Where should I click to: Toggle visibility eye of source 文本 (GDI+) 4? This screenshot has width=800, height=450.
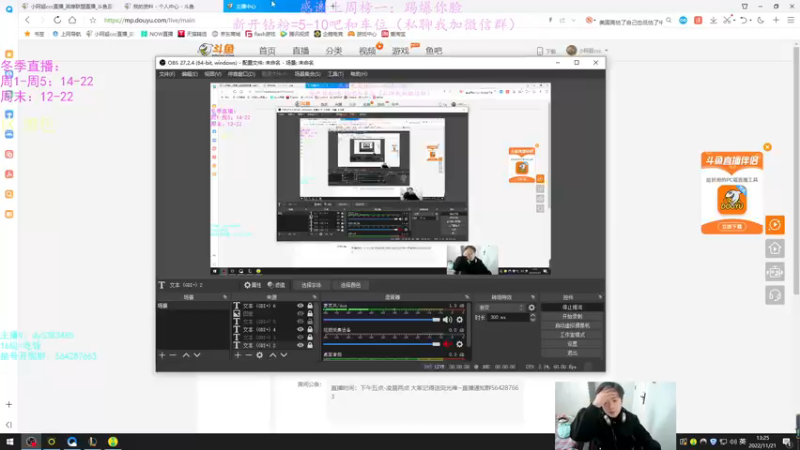click(300, 330)
